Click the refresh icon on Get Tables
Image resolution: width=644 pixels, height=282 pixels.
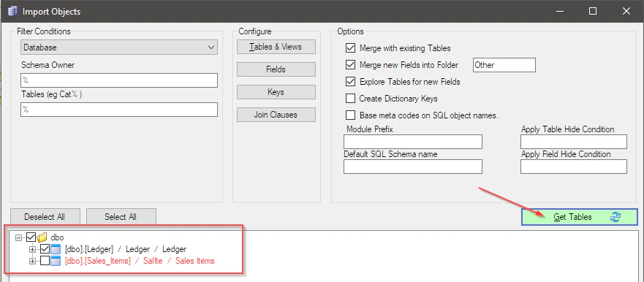[x=615, y=217]
